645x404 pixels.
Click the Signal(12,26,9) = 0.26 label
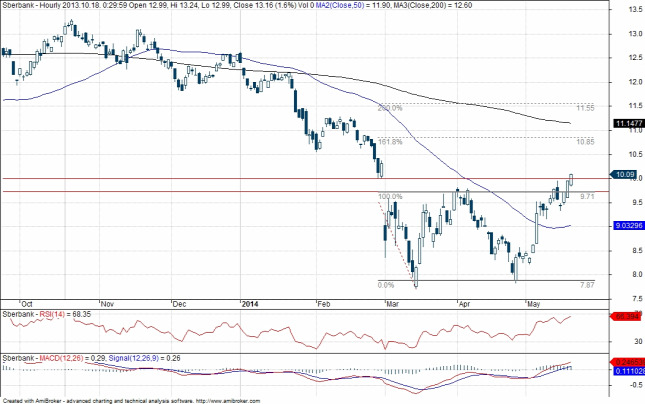[144, 358]
